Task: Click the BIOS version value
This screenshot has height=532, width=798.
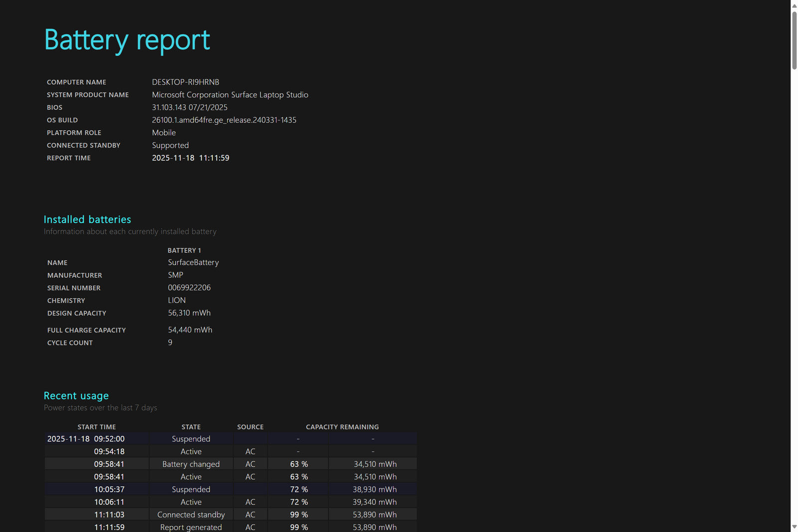Action: [x=190, y=107]
